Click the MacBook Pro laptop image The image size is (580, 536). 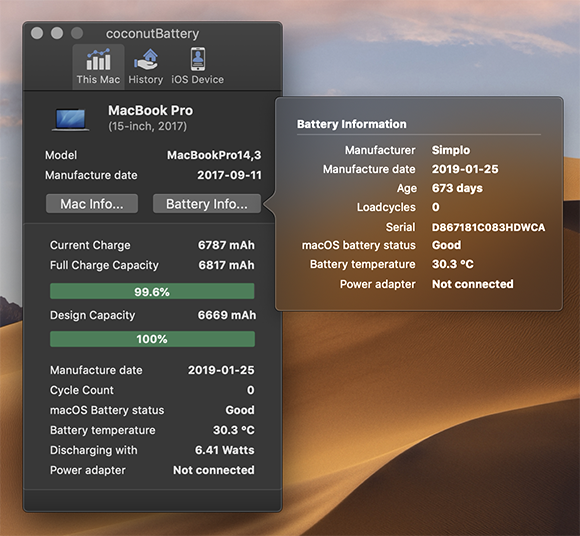(70, 119)
